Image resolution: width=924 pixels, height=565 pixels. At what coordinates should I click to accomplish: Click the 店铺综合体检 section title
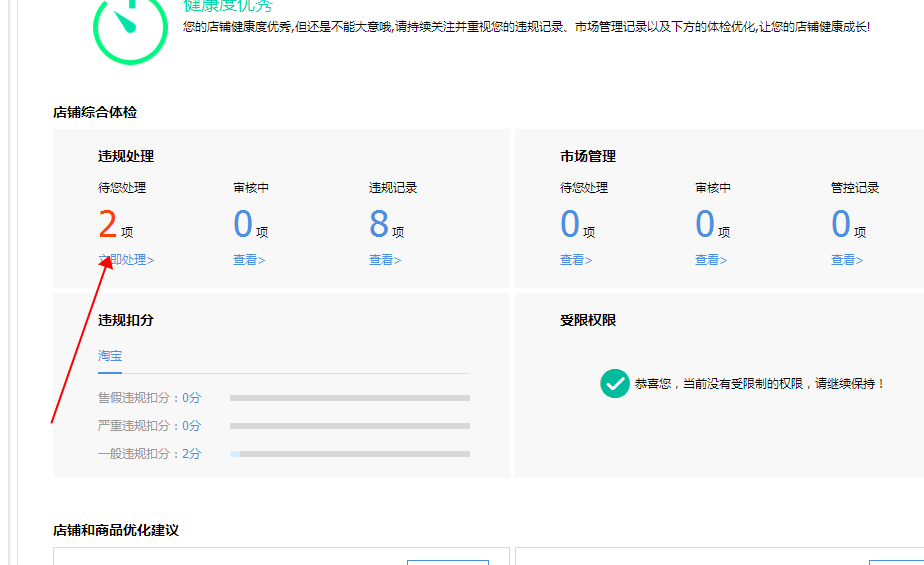click(95, 113)
